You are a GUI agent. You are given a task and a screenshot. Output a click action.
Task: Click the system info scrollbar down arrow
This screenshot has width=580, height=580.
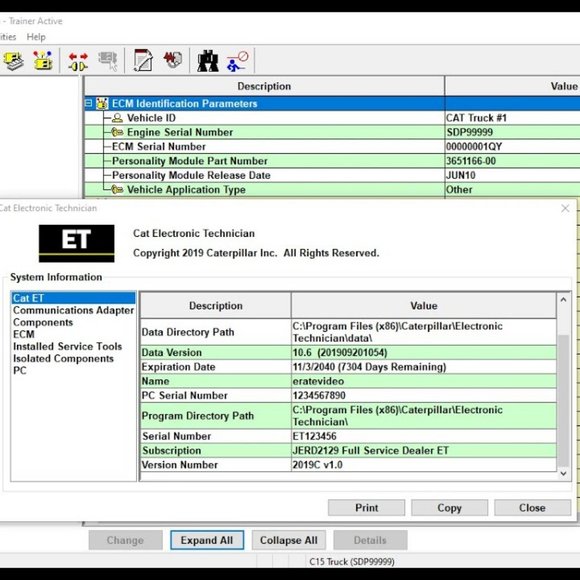pos(563,473)
